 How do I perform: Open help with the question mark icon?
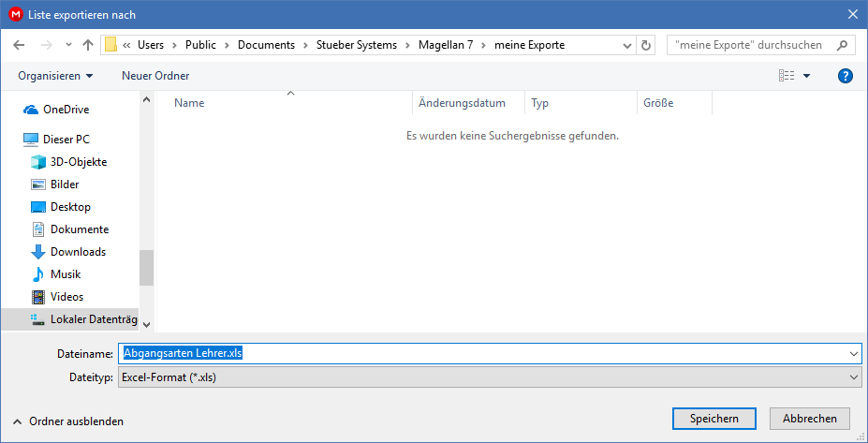tap(846, 76)
